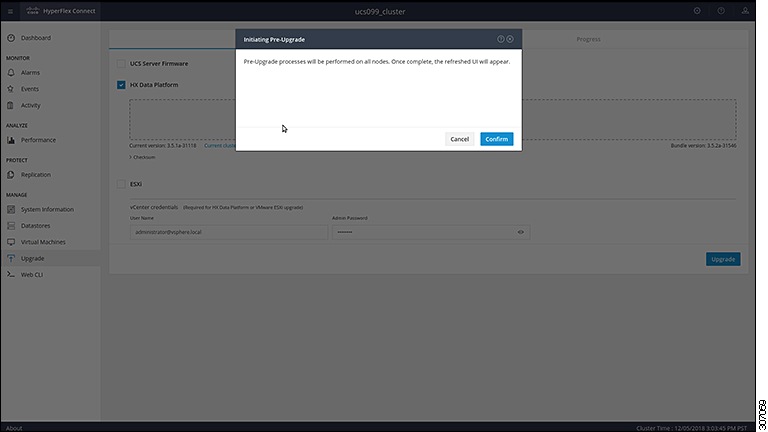The height and width of the screenshot is (432, 768).
Task: Switch to the Progress tab
Action: click(588, 39)
